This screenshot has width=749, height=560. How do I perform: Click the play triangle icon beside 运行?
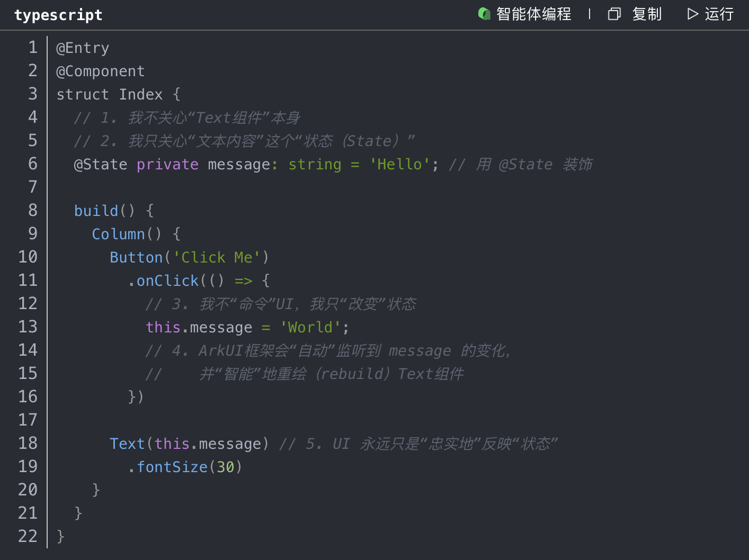click(x=692, y=14)
